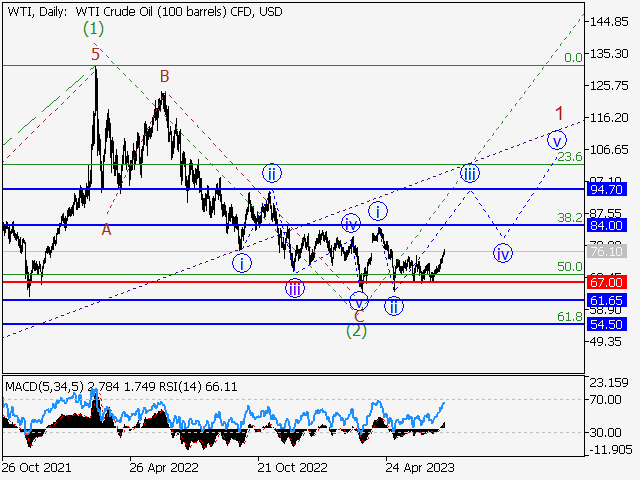Select the '26 Apr 2022' date label
Screen dimensions: 640x480
point(164,467)
